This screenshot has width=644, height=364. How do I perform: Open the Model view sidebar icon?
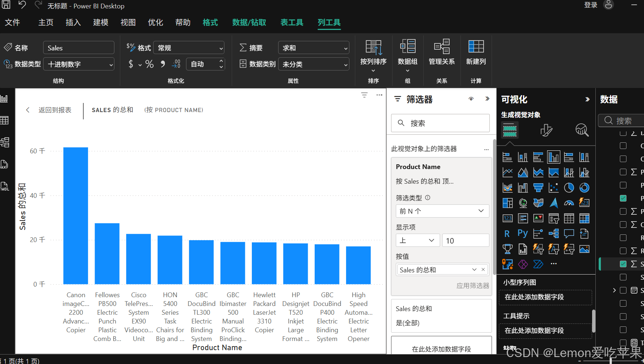click(4, 142)
